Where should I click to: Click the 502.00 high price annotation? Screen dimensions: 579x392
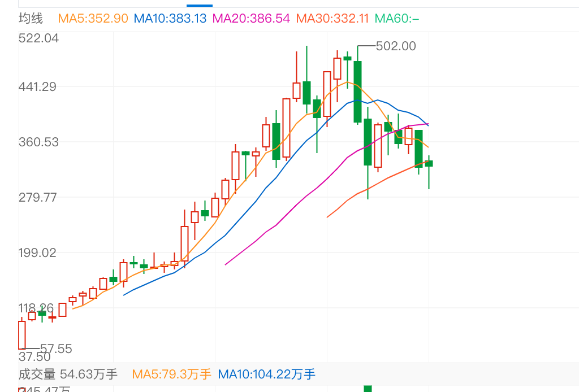395,46
